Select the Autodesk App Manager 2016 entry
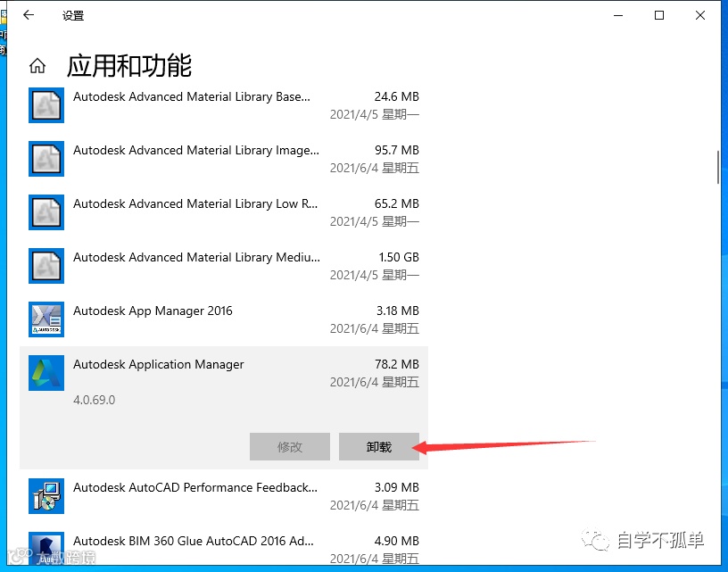The image size is (728, 572). tap(224, 319)
